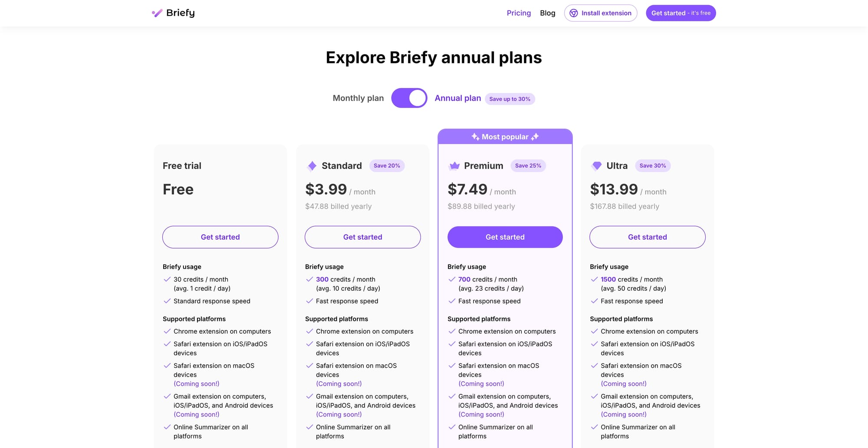
Task: Click the Premium plan crown icon
Action: (x=454, y=166)
